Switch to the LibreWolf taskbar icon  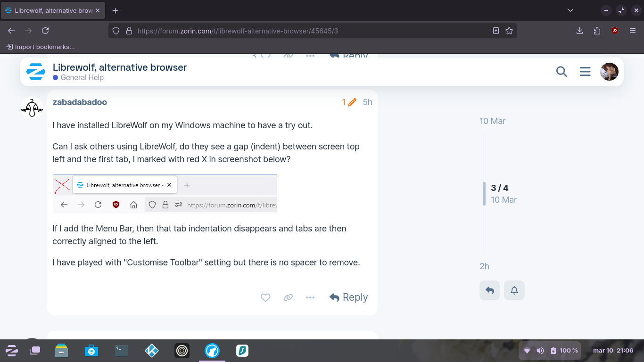(212, 351)
